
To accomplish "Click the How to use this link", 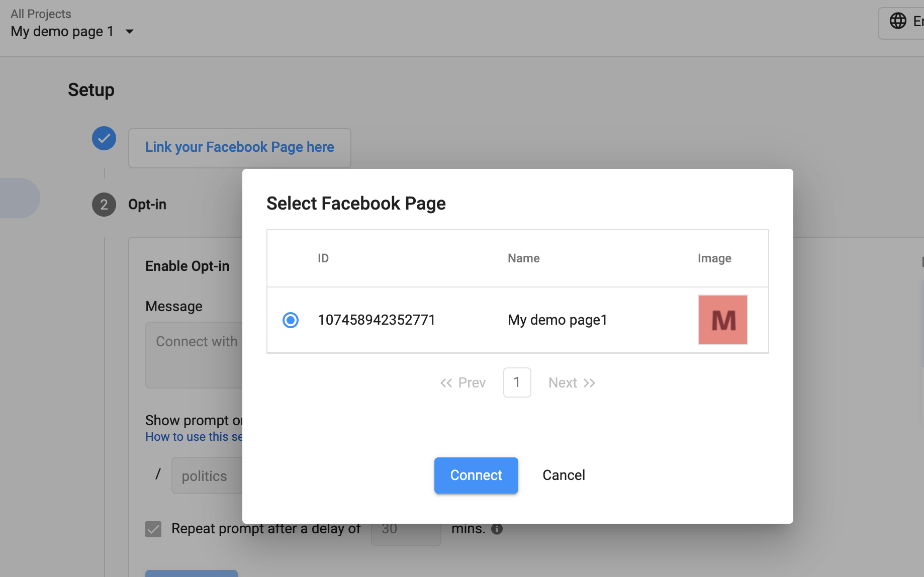I will pyautogui.click(x=194, y=437).
